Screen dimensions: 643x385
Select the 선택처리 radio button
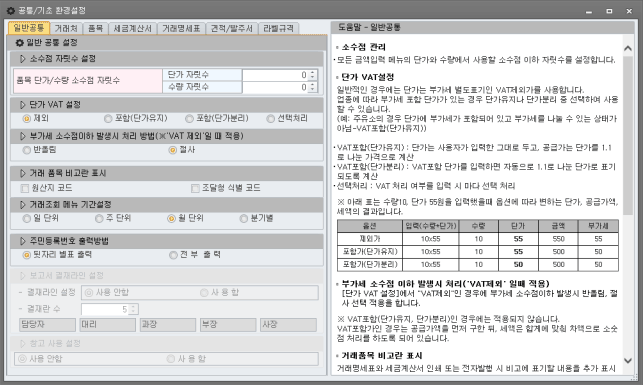270,119
